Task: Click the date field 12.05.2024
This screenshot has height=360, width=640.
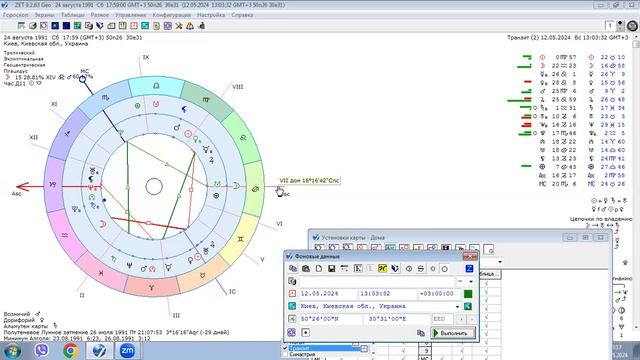Action: click(x=328, y=293)
